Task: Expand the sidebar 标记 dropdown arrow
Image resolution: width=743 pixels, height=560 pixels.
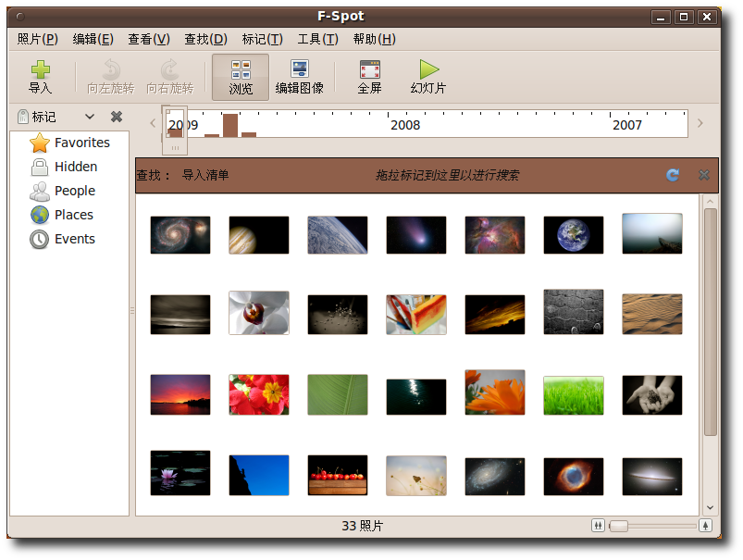Action: (90, 117)
